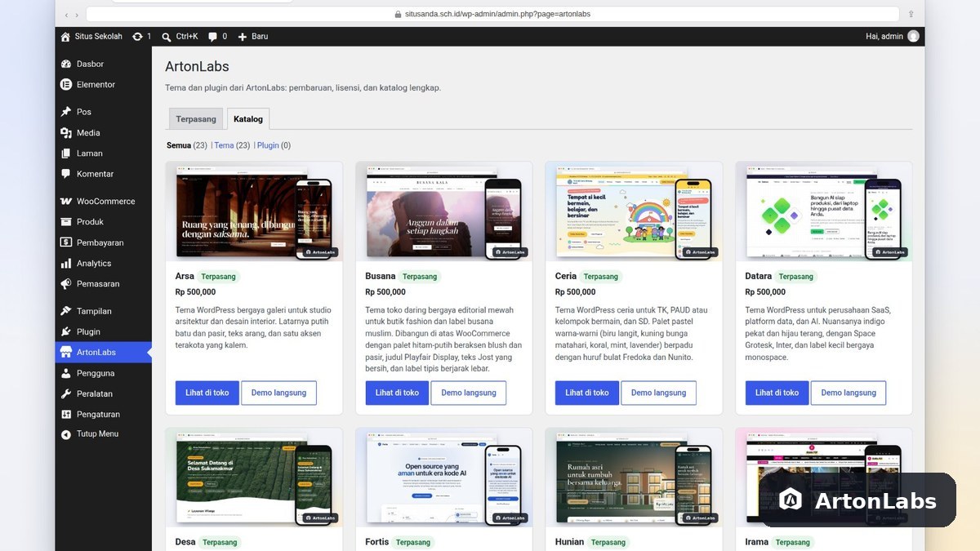This screenshot has width=980, height=551.
Task: Click Lihat di toko for Datara
Action: (777, 393)
